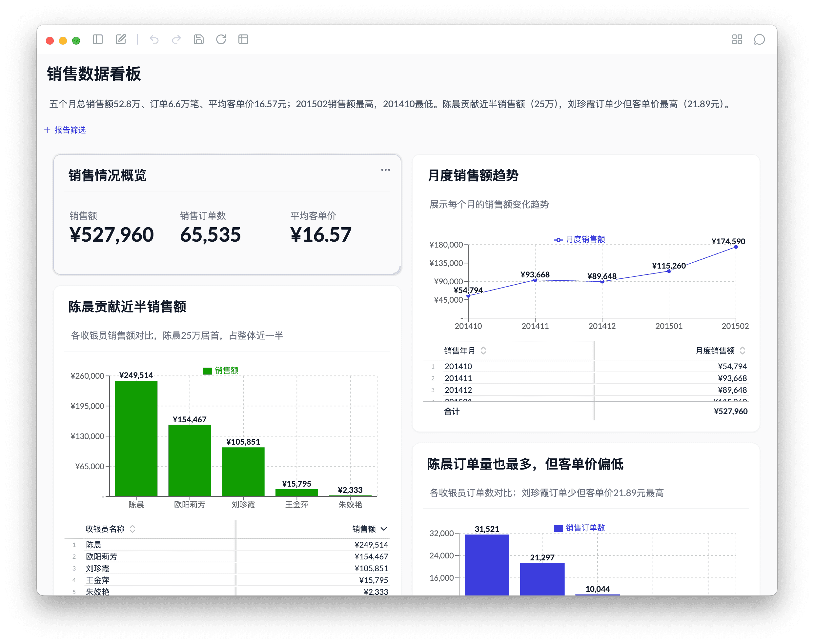Click the undo arrow icon
Screen dimensions: 814x644
click(x=154, y=40)
